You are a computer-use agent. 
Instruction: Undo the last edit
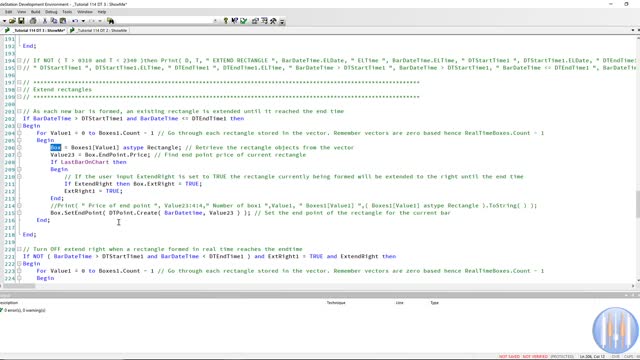click(75, 20)
